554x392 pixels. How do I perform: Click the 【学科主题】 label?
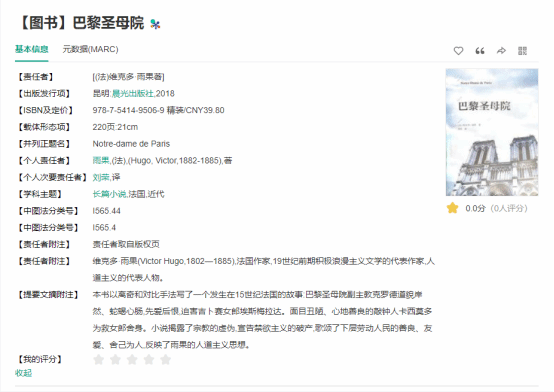[40, 194]
